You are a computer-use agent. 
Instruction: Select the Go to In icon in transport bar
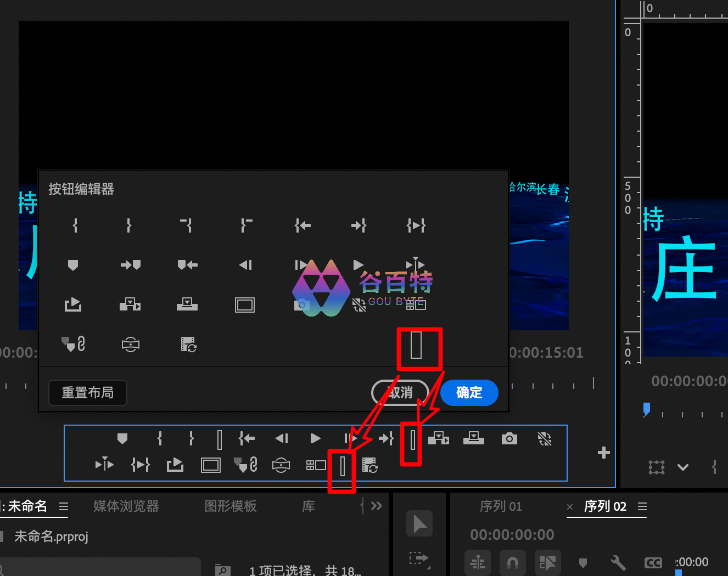click(x=247, y=438)
